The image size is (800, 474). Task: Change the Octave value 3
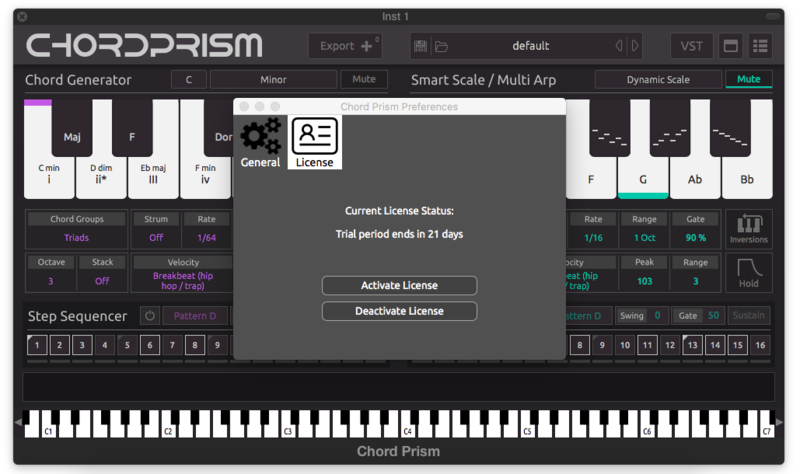(51, 281)
